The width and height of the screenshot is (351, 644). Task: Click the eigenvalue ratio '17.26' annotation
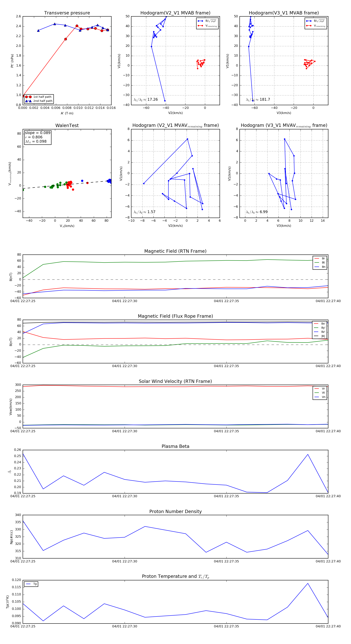pyautogui.click(x=146, y=100)
